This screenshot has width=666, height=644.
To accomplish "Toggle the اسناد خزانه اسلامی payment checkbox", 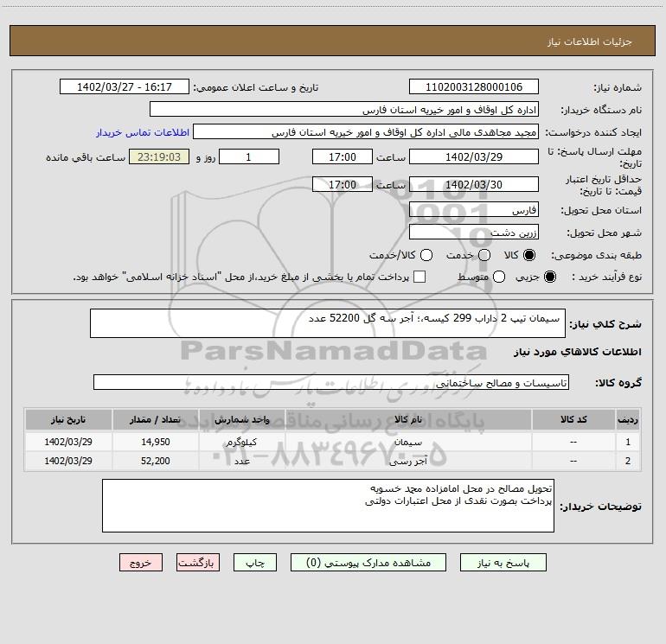I will pyautogui.click(x=419, y=277).
